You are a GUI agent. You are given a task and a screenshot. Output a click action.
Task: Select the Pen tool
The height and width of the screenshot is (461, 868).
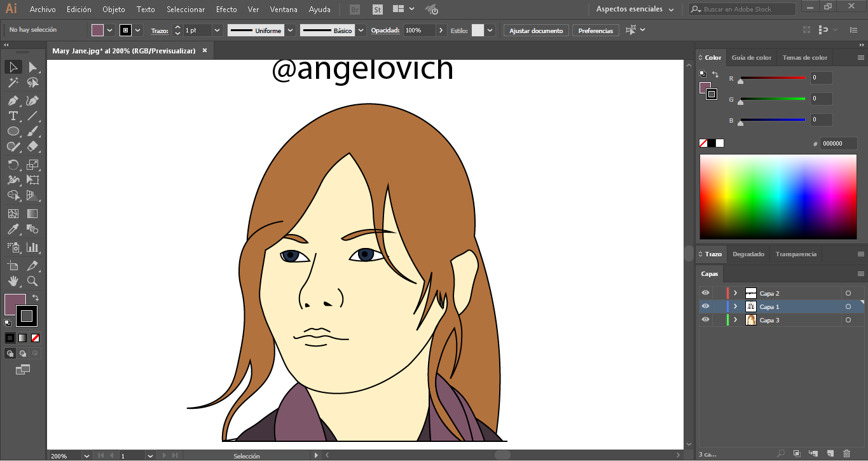(13, 100)
